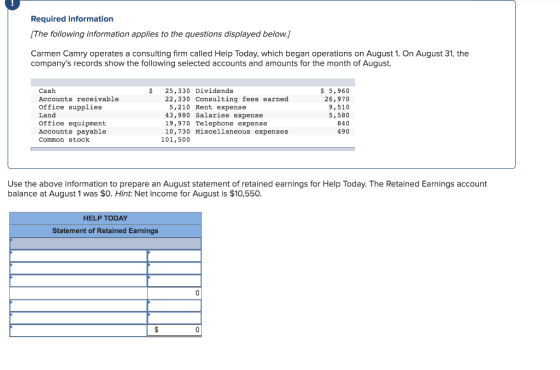Click total cell showing dollar sign and 0
Viewport: 560px width, 370px height.
tap(174, 330)
